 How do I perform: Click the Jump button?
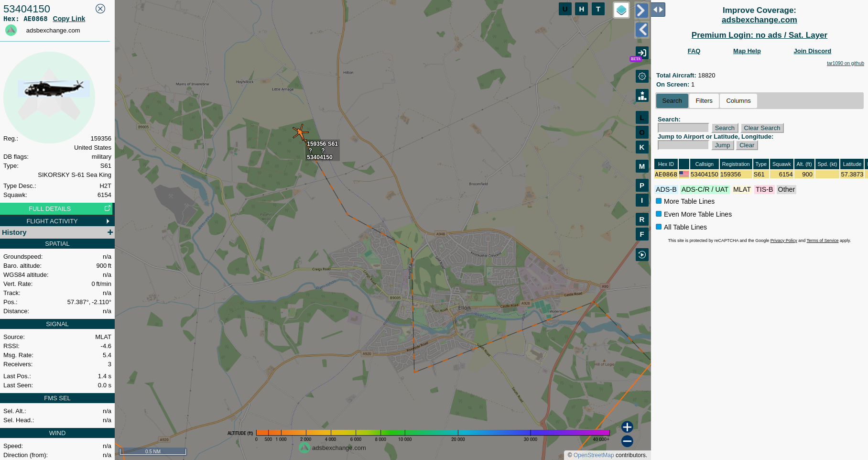(x=722, y=145)
